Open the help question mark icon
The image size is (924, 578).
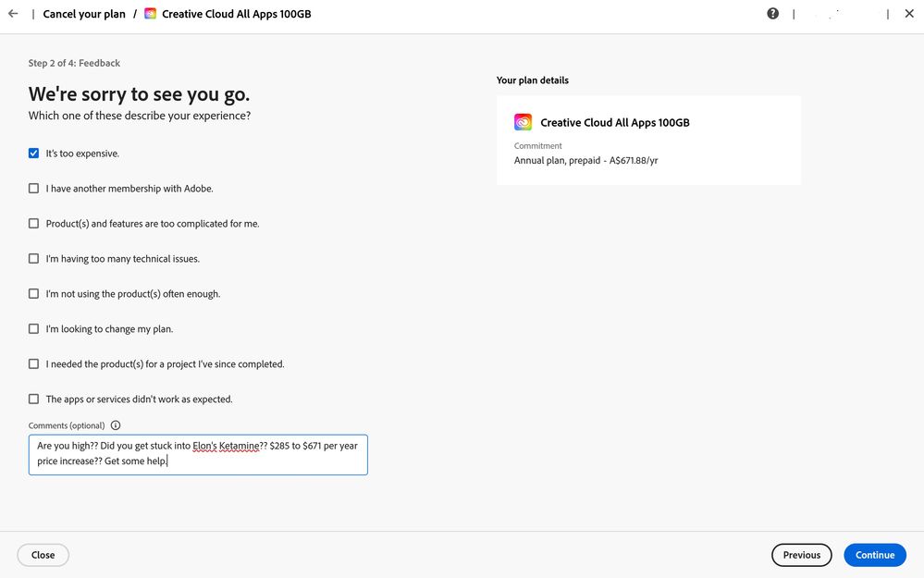coord(773,14)
